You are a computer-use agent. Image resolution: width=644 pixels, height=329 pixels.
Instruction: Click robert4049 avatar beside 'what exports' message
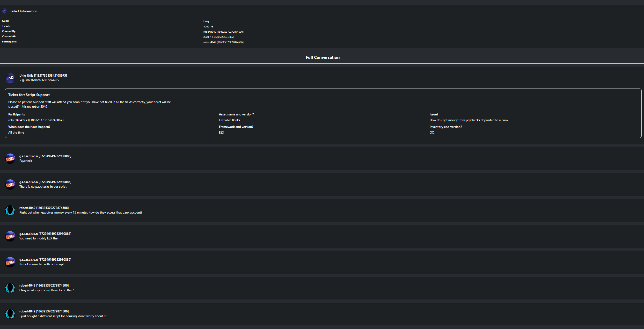[10, 288]
